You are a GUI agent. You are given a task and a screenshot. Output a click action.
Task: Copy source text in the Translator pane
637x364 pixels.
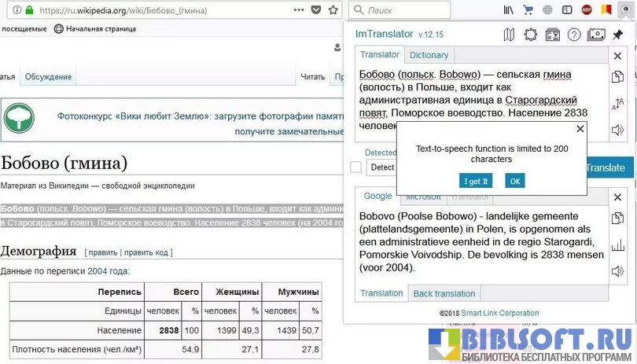618,77
